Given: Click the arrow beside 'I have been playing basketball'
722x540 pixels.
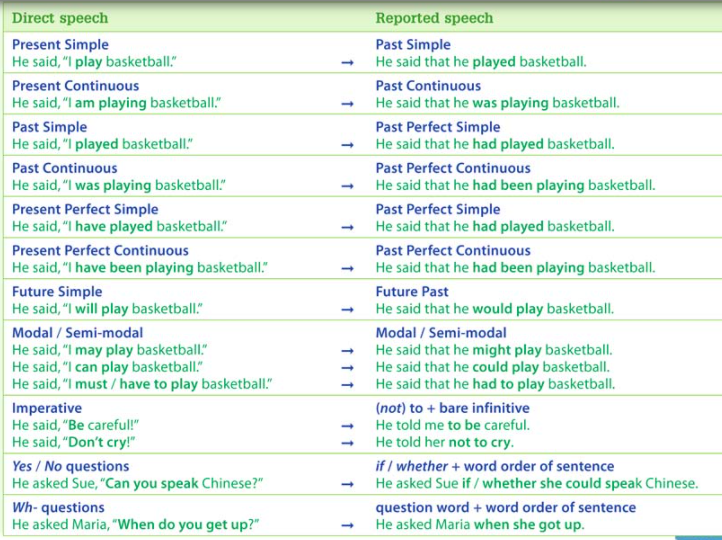Looking at the screenshot, I should coord(348,268).
